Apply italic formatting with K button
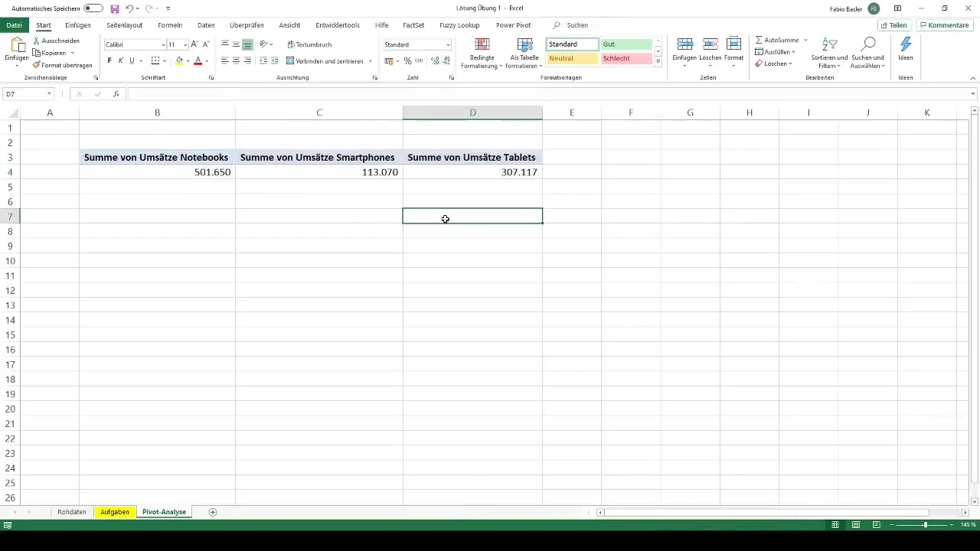This screenshot has width=980, height=551. pos(120,60)
